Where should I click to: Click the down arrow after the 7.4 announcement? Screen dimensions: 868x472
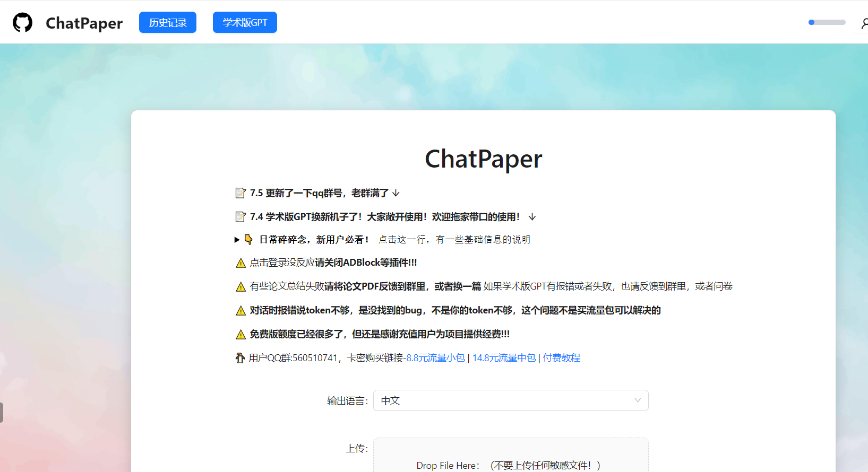tap(532, 217)
